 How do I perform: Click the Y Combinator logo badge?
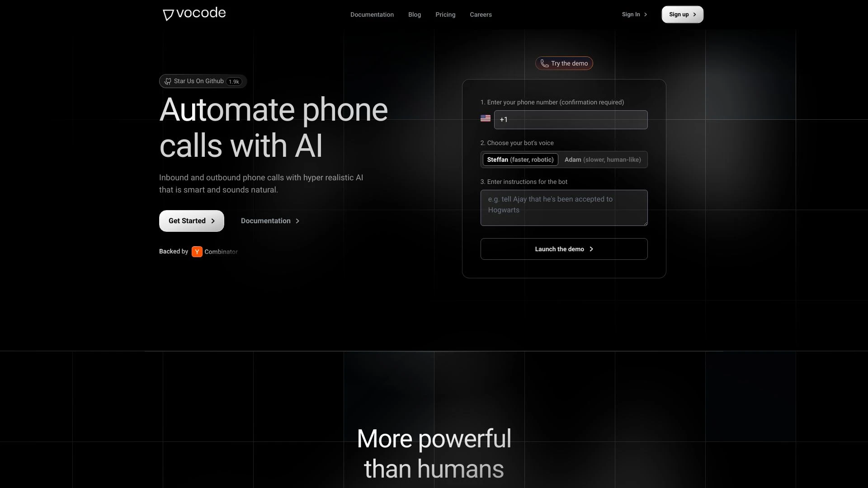coord(197,251)
